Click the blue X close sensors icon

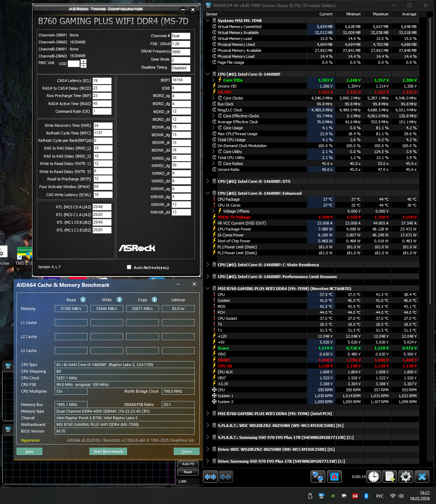coord(422,477)
